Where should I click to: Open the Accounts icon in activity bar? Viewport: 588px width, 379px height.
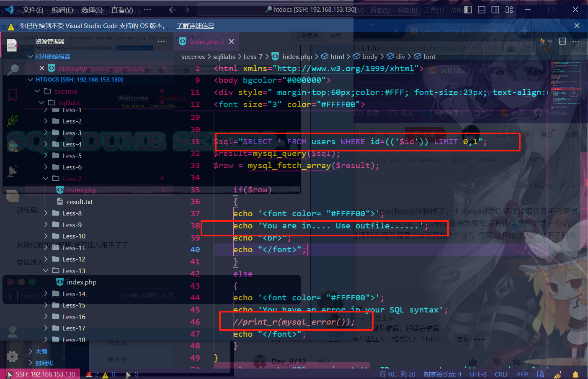click(x=13, y=332)
